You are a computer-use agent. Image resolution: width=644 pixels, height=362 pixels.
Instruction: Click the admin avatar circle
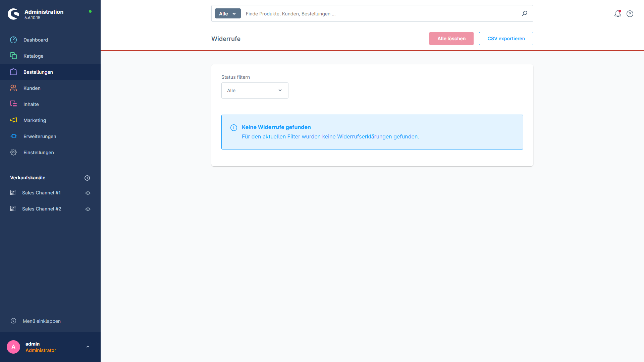pyautogui.click(x=13, y=347)
